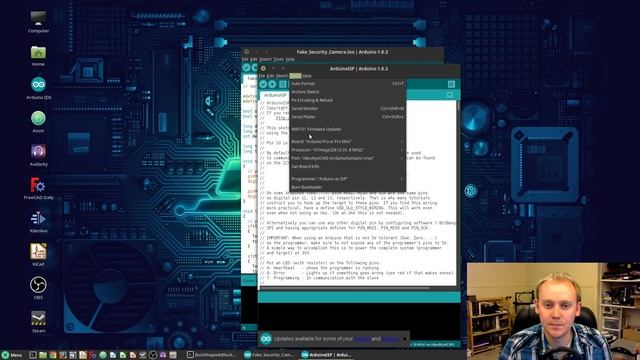Open Serial Monitor icon at ArduinoISP toolbar right
The image size is (640, 360).
point(451,84)
